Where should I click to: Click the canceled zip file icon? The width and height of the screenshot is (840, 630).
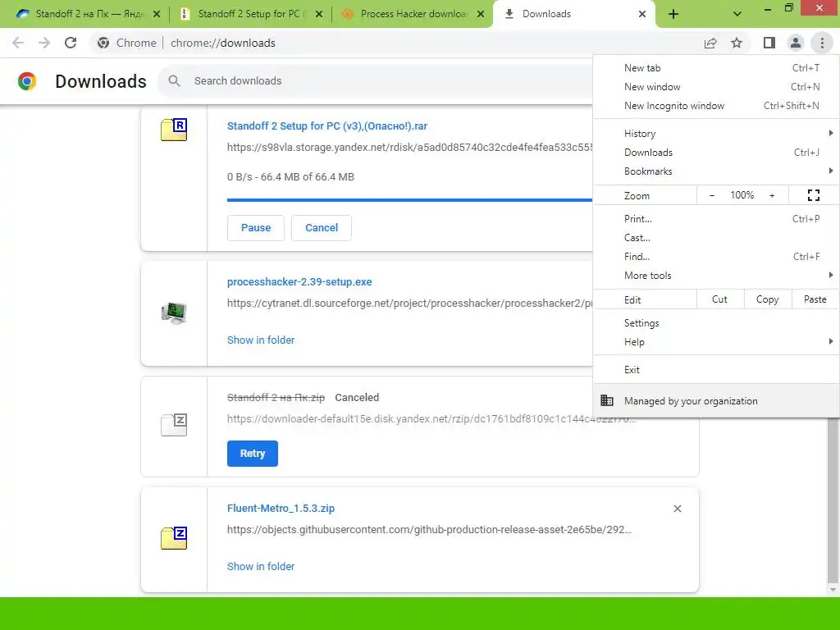(174, 425)
